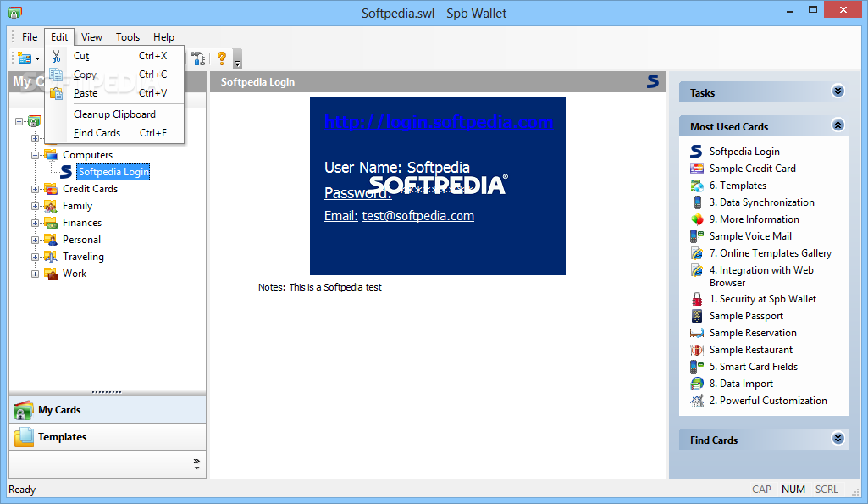Choose Paste from the Edit menu
Image resolution: width=868 pixels, height=504 pixels.
(x=114, y=93)
